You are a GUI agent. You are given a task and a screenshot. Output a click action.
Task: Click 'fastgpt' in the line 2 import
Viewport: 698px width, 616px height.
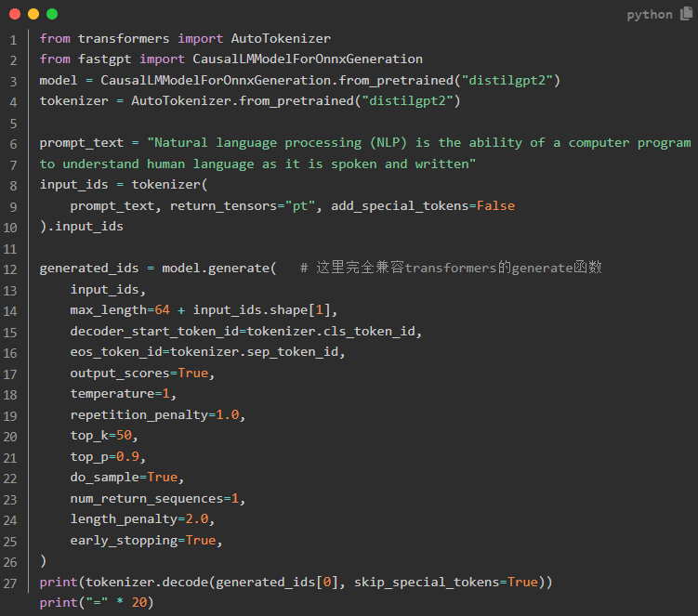tap(105, 59)
